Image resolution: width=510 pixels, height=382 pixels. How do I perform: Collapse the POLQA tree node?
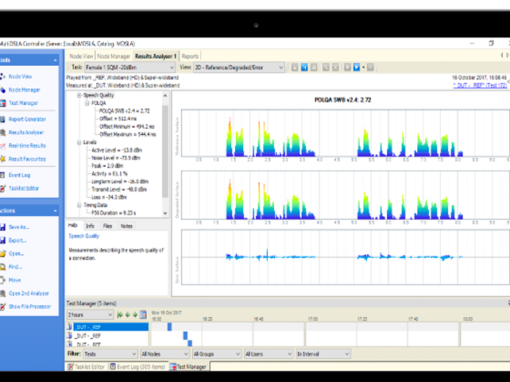pos(87,103)
